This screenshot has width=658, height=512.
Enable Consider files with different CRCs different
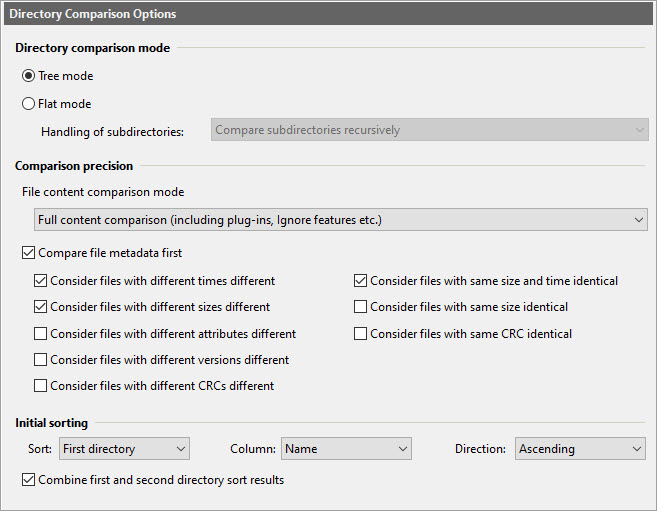41,386
